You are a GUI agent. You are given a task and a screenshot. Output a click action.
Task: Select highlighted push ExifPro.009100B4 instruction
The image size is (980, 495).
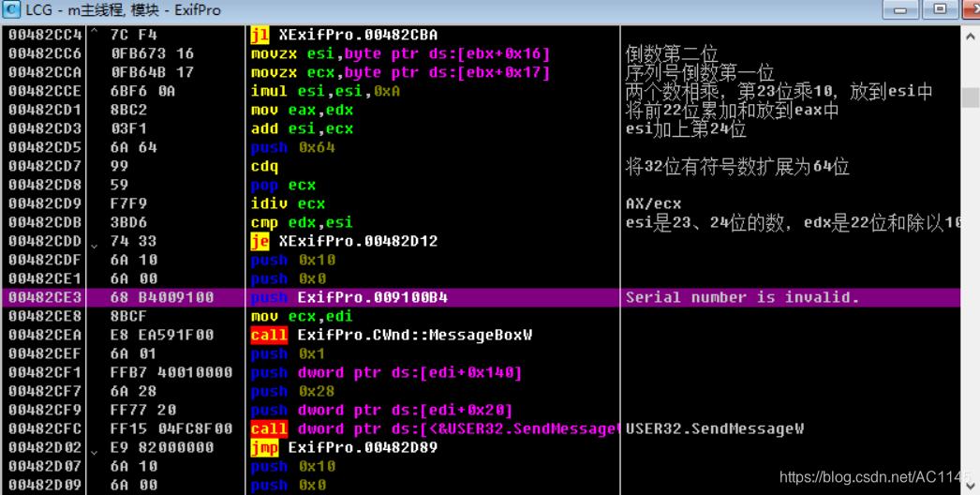349,297
